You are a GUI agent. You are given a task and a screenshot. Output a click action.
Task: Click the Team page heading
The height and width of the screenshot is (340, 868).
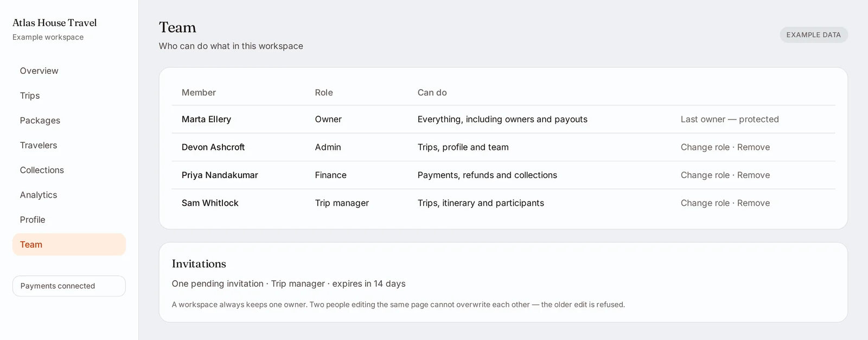[177, 27]
